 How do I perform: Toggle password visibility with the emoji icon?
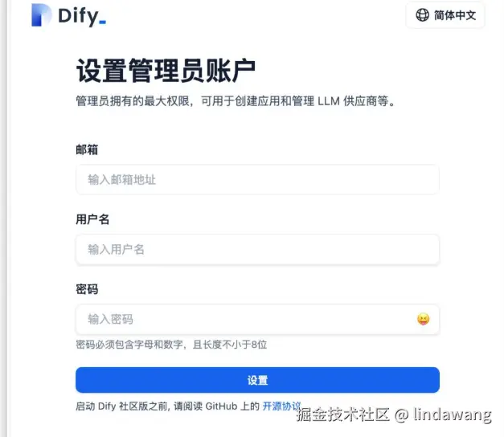click(x=423, y=319)
